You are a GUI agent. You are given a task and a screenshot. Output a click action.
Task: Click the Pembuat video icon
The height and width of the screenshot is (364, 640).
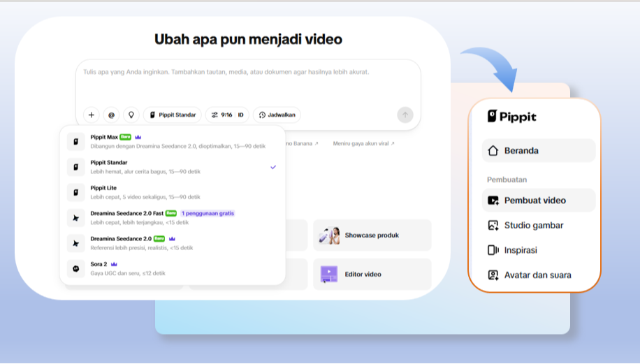point(493,201)
